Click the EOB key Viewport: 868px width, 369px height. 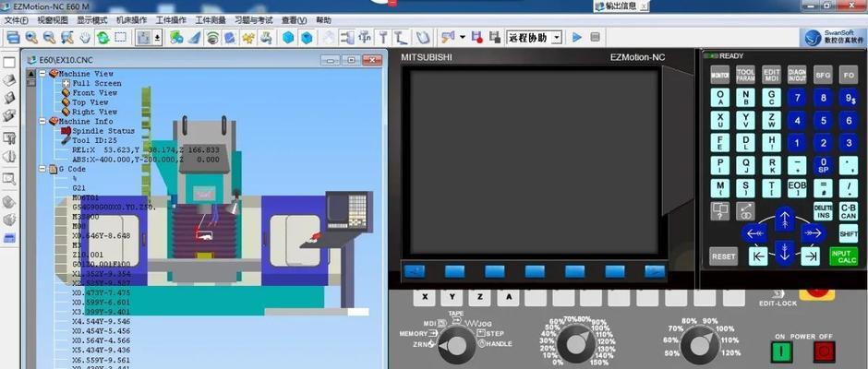[x=797, y=187]
